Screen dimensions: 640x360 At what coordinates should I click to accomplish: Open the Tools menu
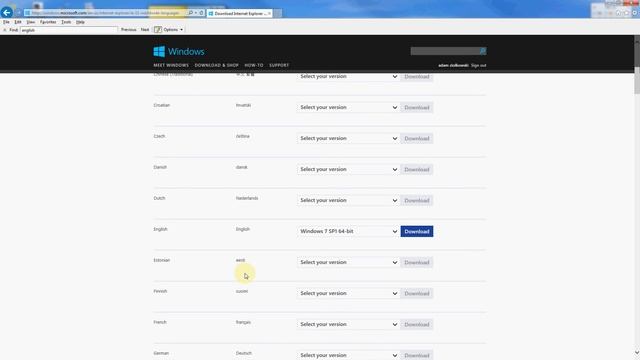pos(66,22)
